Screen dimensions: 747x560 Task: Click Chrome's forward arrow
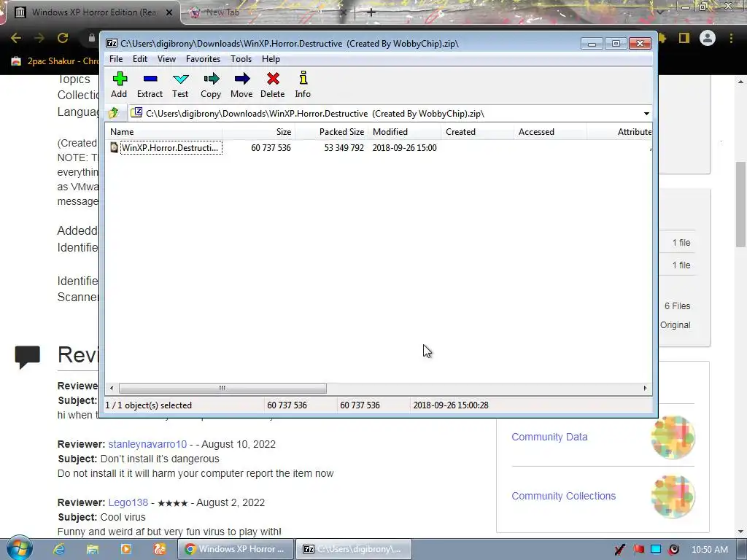39,38
